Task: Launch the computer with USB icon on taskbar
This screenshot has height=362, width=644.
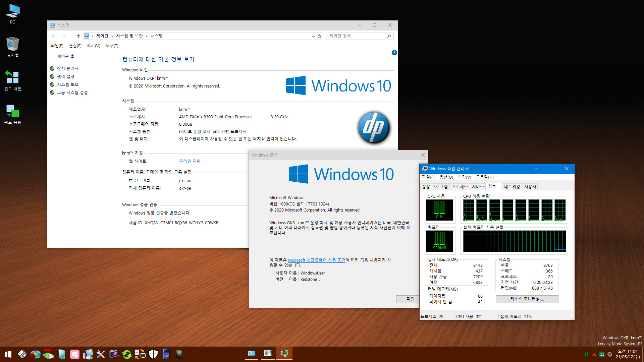Action: (x=88, y=354)
